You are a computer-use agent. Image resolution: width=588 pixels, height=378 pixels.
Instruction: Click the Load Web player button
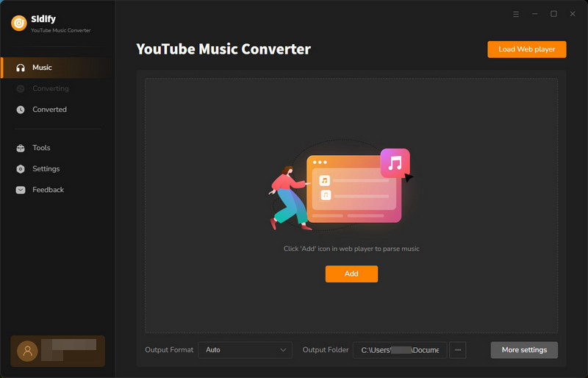tap(526, 49)
